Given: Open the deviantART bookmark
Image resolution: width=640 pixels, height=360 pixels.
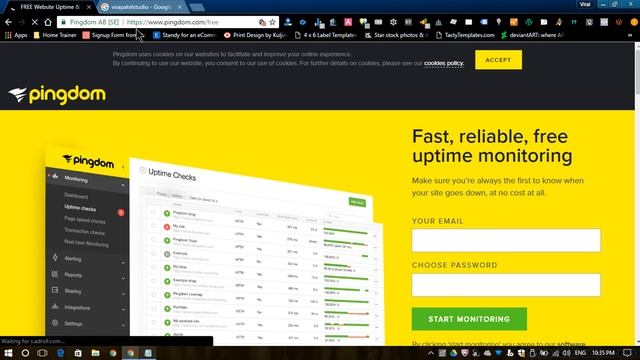Looking at the screenshot, I should pos(532,35).
